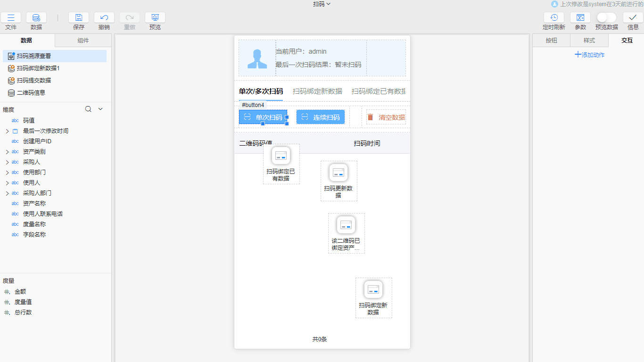Click the 信息 checkmark icon
This screenshot has height=362, width=644.
[x=633, y=18]
